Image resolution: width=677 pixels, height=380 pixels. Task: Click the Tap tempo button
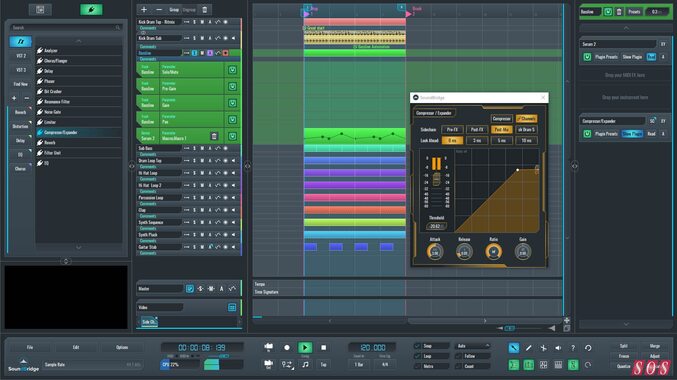[x=323, y=365]
